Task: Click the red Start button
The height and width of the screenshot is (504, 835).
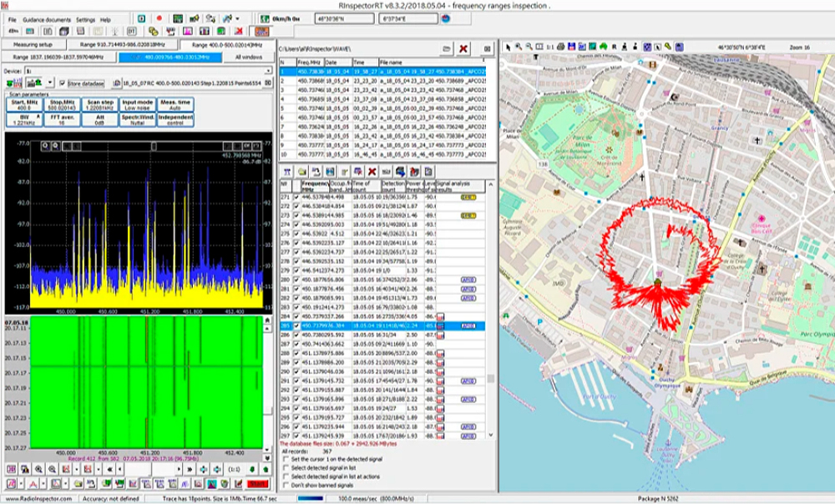Action: click(259, 484)
